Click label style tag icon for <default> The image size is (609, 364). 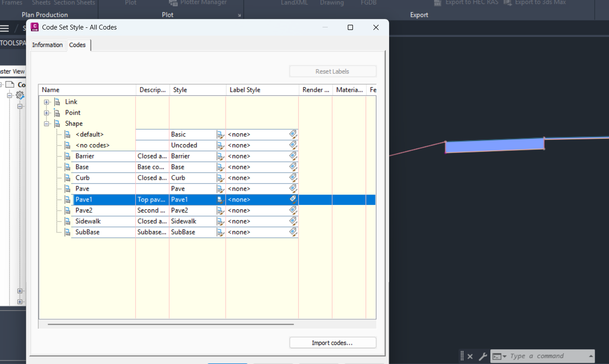tap(293, 134)
